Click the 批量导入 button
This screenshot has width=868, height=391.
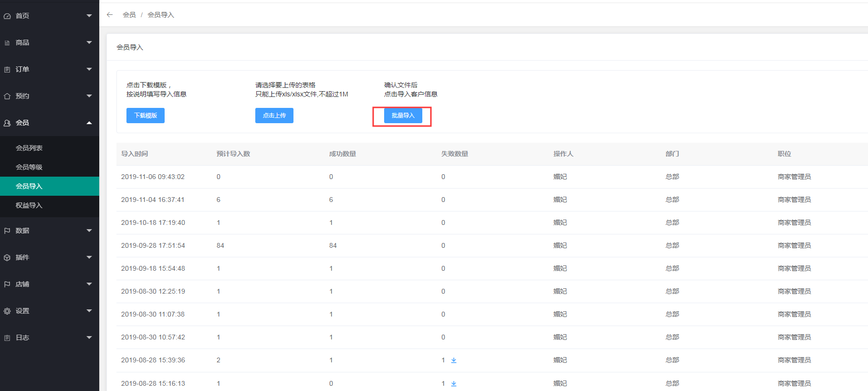tap(403, 116)
